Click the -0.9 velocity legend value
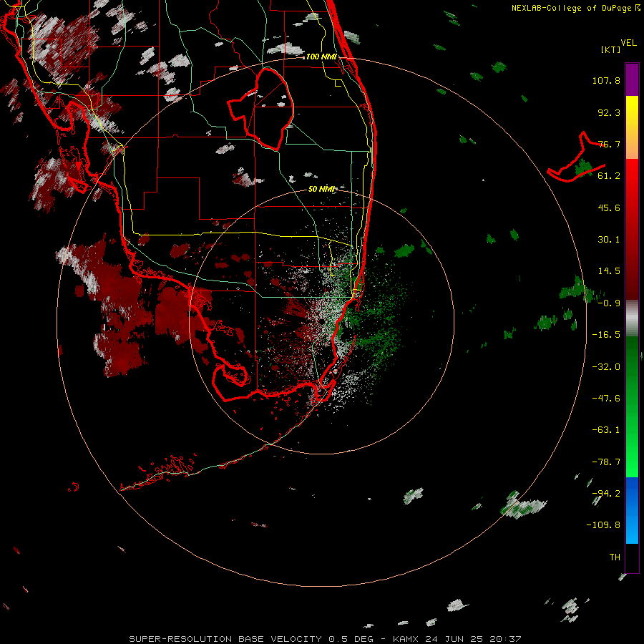The height and width of the screenshot is (644, 644). click(x=609, y=303)
